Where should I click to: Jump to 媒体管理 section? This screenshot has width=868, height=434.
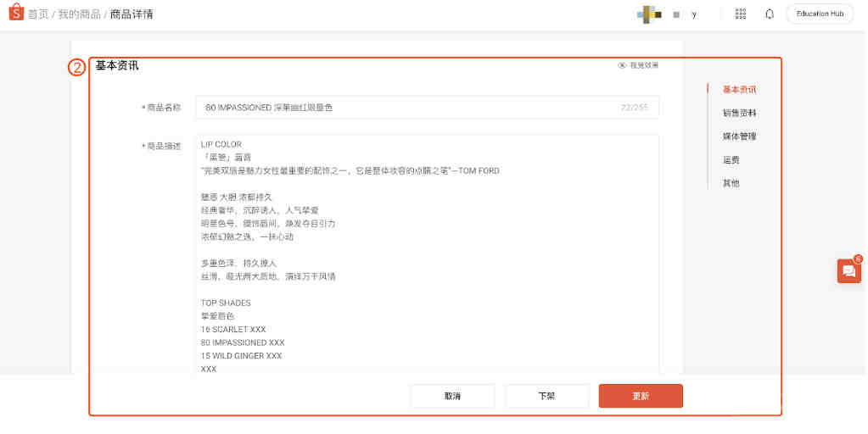point(739,136)
